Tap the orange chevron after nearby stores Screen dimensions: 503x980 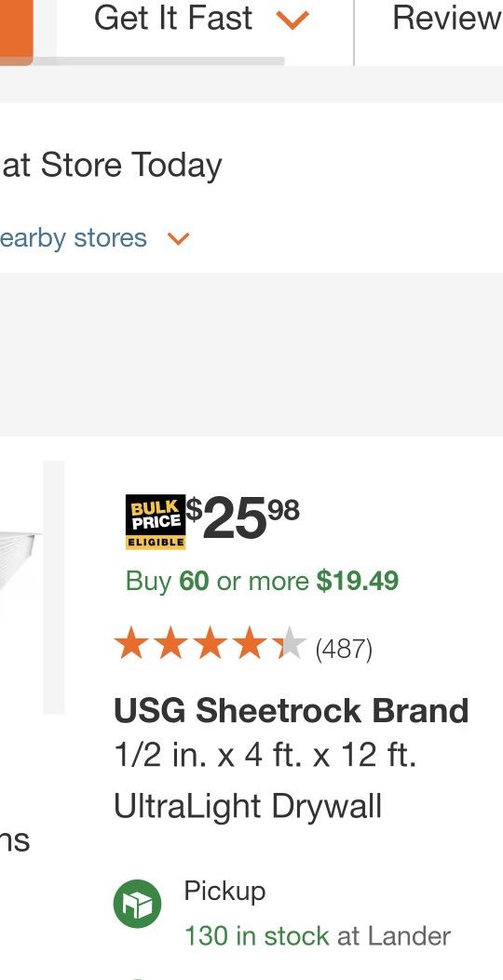(178, 239)
